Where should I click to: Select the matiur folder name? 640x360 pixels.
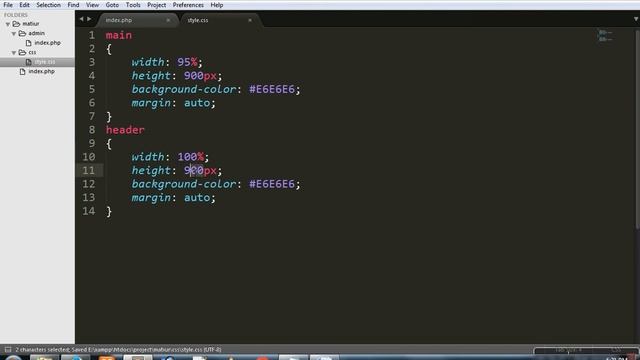click(31, 24)
